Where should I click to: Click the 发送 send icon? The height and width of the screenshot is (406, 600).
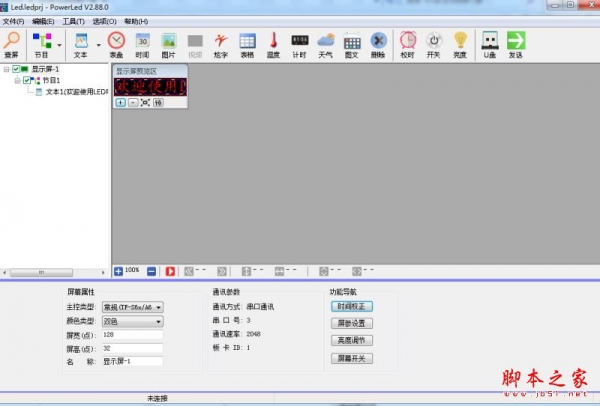tap(516, 43)
